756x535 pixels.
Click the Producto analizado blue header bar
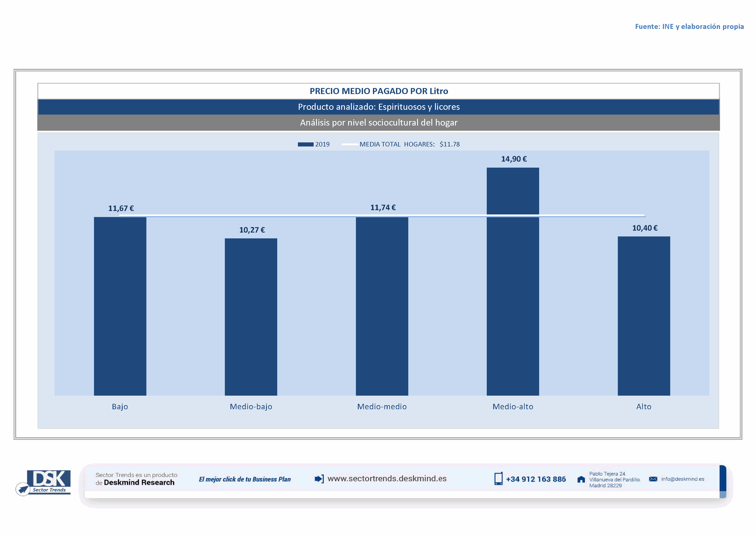pos(379,107)
